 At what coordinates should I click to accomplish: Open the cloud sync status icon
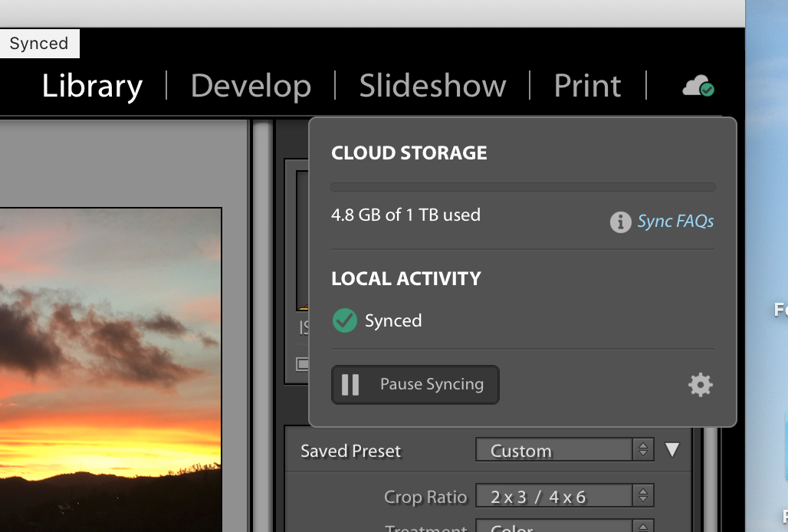[x=697, y=86]
